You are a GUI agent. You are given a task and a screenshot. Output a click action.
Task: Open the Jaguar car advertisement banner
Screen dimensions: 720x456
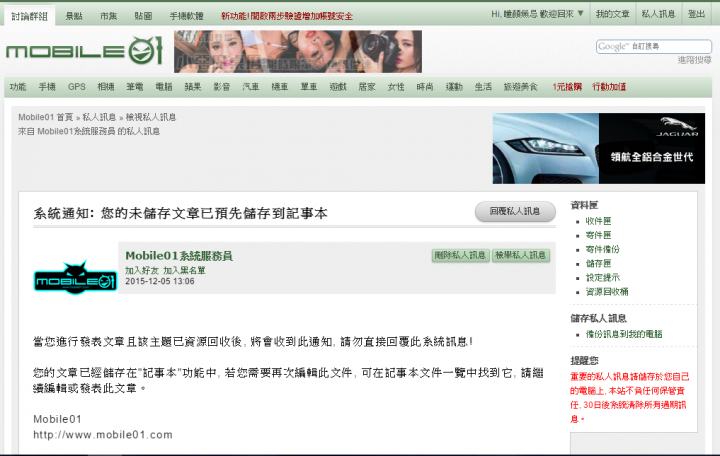coord(598,148)
